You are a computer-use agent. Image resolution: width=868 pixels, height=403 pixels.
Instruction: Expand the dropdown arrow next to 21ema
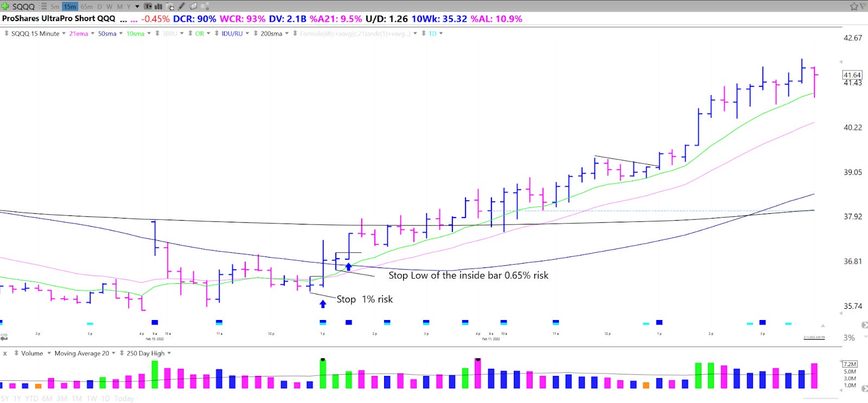93,34
